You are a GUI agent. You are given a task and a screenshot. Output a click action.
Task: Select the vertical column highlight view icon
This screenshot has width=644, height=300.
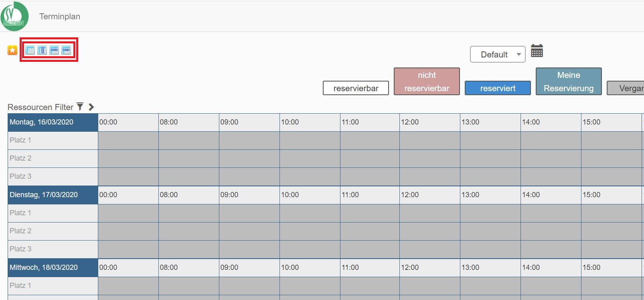[42, 50]
